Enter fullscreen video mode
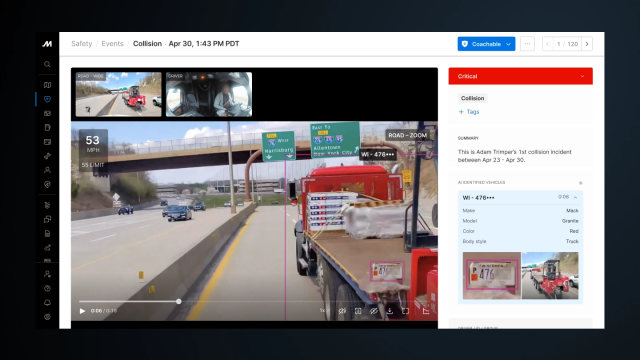The width and height of the screenshot is (640, 360). (x=405, y=311)
